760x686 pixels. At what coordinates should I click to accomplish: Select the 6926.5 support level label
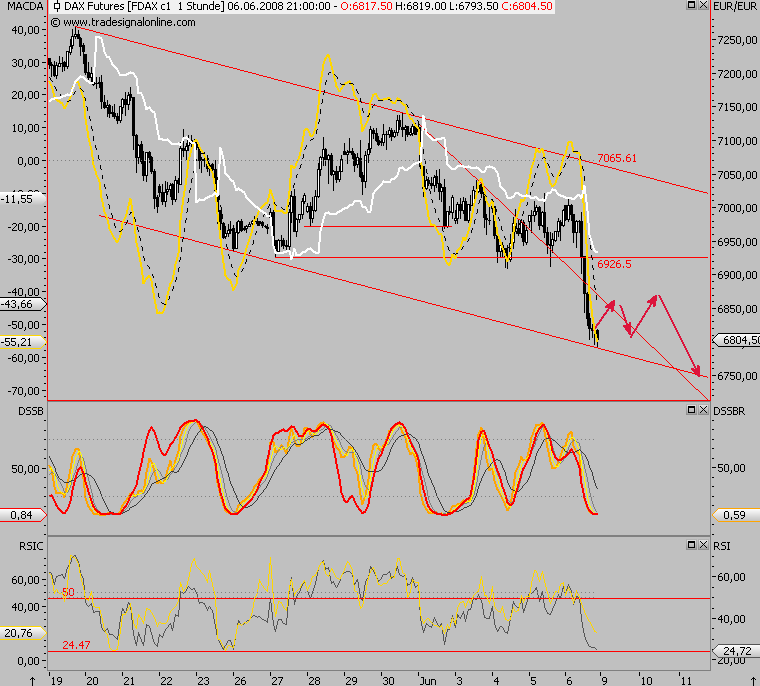point(614,264)
